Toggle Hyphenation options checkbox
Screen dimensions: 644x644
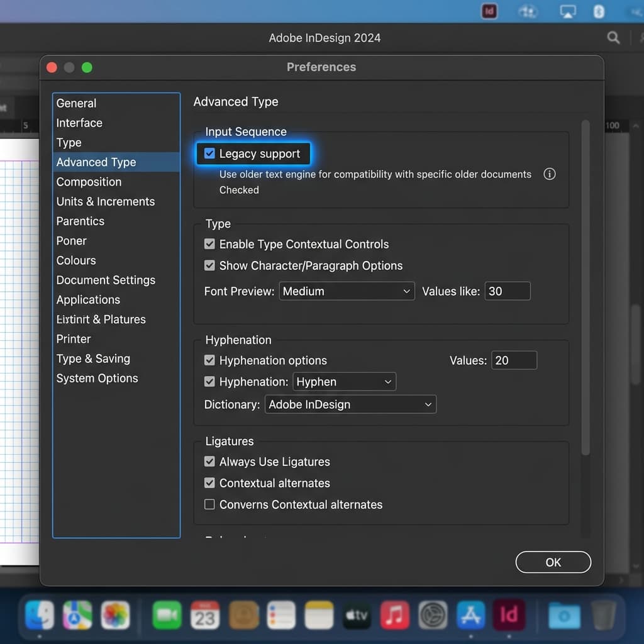coord(209,360)
